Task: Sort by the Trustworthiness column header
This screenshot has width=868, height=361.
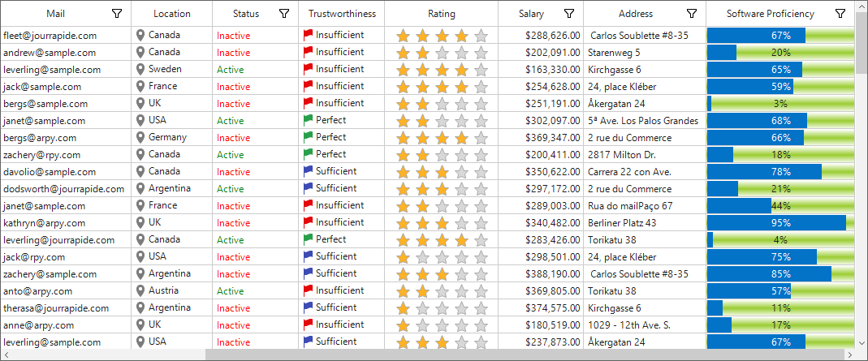Action: pos(342,14)
